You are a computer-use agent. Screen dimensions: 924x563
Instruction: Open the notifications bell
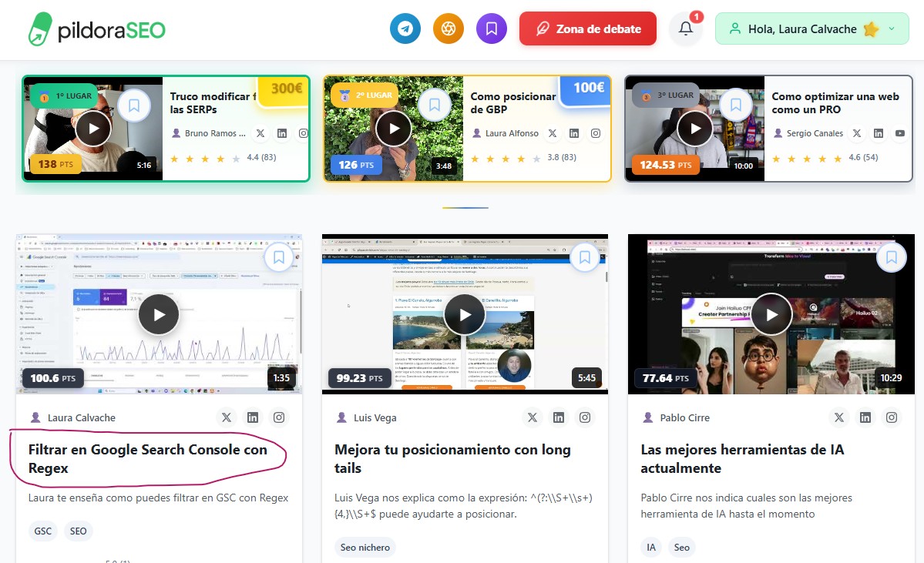pyautogui.click(x=686, y=28)
